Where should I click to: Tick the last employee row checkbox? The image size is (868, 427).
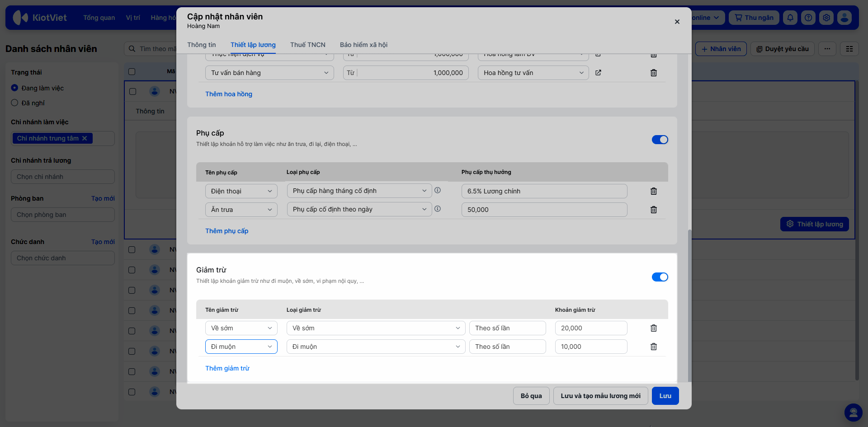[132, 392]
